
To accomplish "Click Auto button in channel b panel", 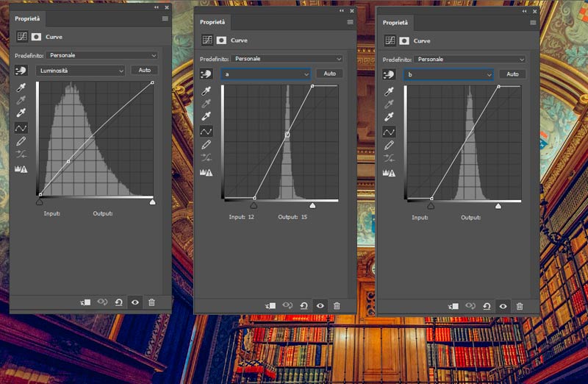I will coord(512,74).
